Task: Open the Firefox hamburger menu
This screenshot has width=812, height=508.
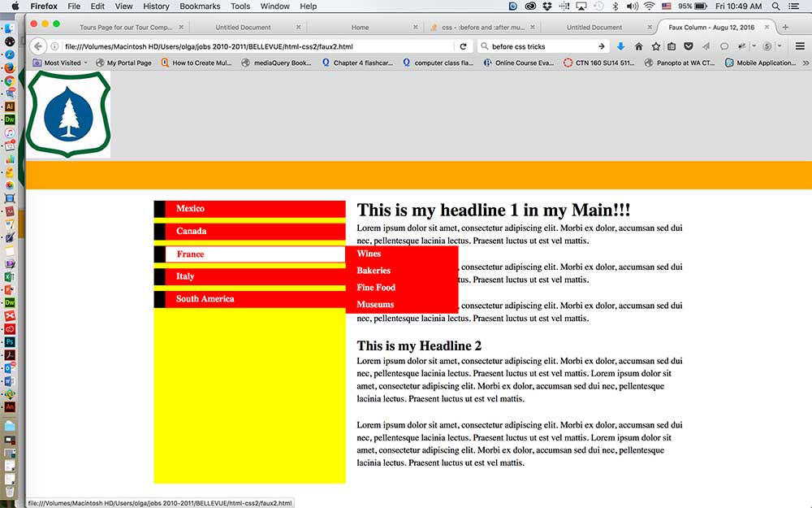Action: click(800, 46)
